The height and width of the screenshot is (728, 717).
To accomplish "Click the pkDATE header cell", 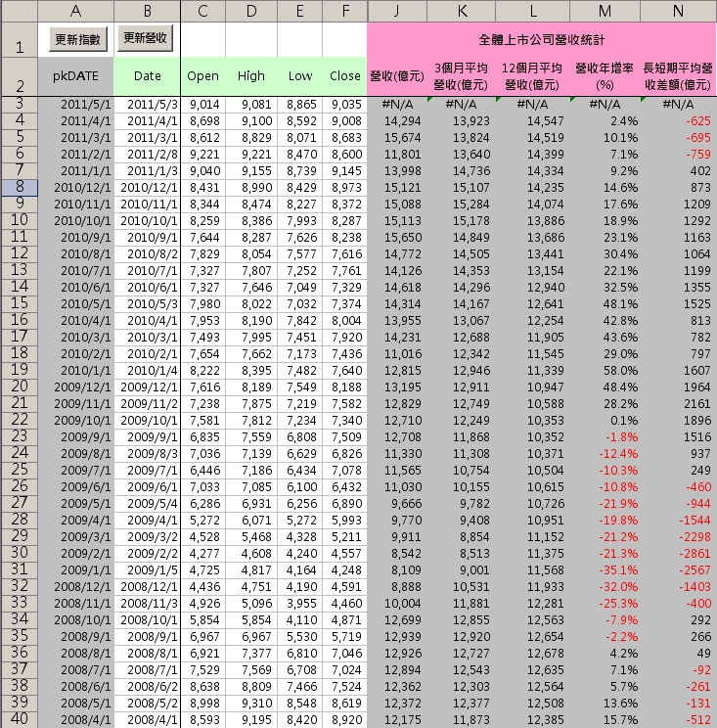I will pyautogui.click(x=75, y=76).
